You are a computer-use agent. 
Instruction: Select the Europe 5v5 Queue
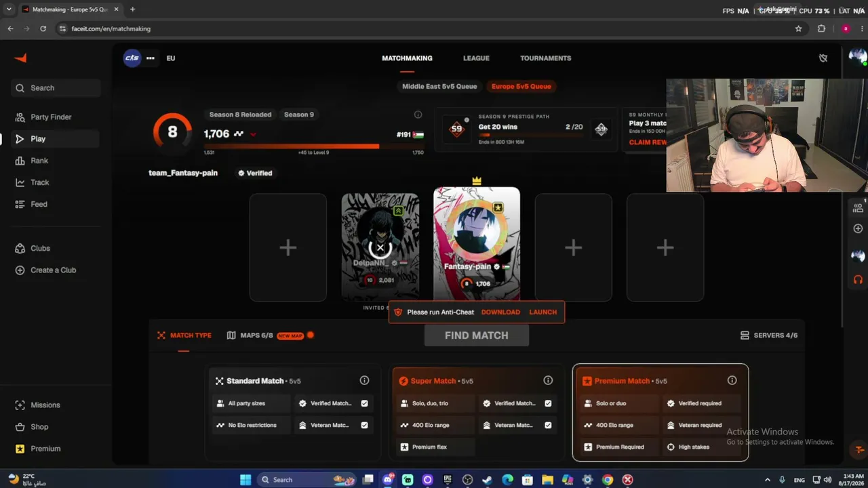(x=521, y=87)
